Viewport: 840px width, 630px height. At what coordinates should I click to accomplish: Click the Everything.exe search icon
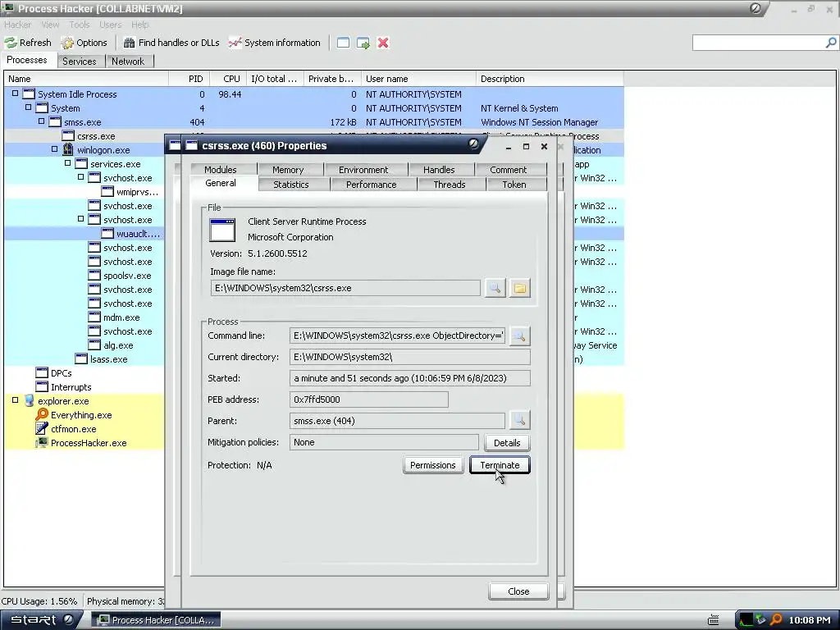[42, 414]
